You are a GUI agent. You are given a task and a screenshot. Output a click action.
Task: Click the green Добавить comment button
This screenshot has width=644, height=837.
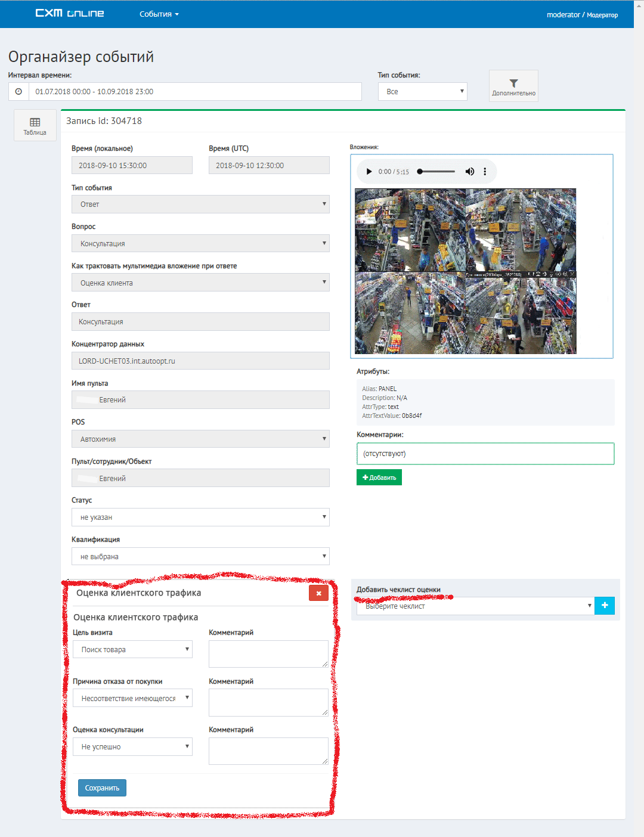[x=379, y=478]
